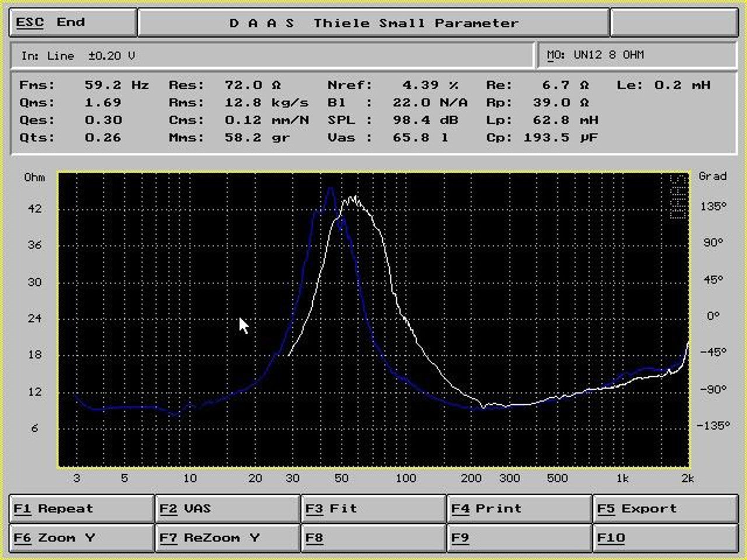Click the empty F9 button
Viewport: 747px width, 560px height.
(519, 538)
